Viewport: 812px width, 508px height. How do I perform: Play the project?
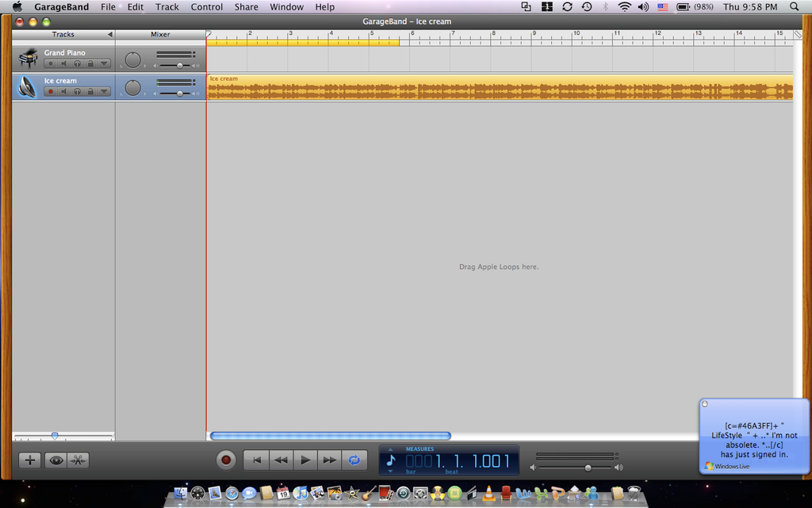305,460
